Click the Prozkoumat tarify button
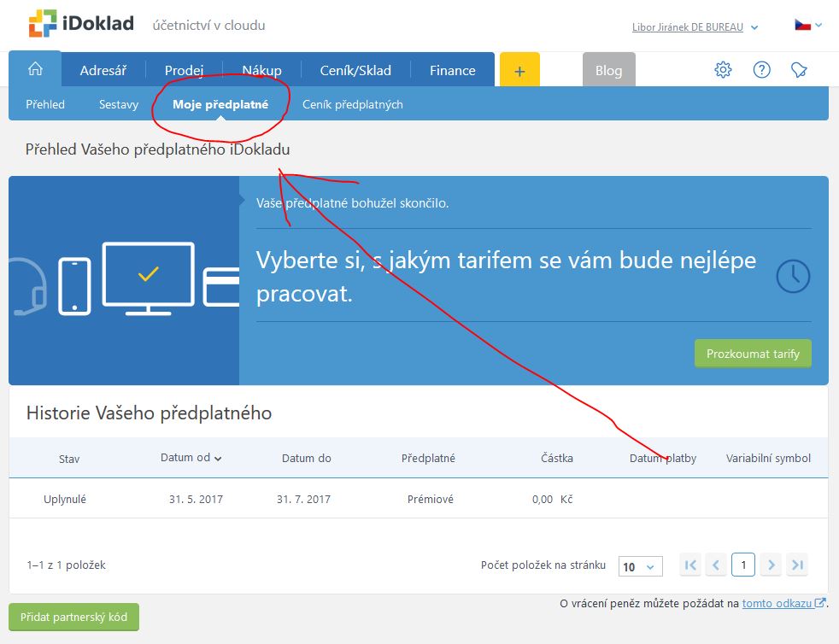The height and width of the screenshot is (644, 839). tap(752, 354)
